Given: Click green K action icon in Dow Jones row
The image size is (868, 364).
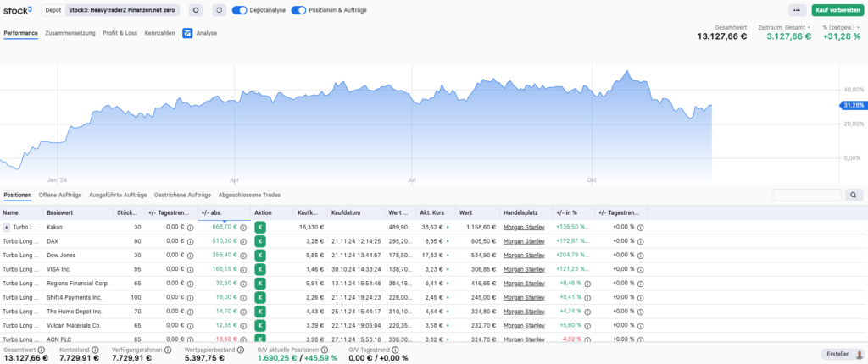Looking at the screenshot, I should (260, 255).
